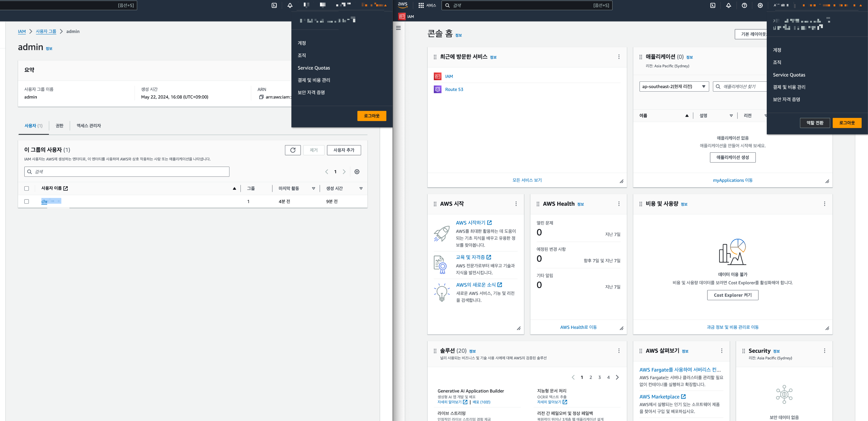Viewport: 868px width, 421px height.
Task: Select all users with header checkbox
Action: [27, 189]
